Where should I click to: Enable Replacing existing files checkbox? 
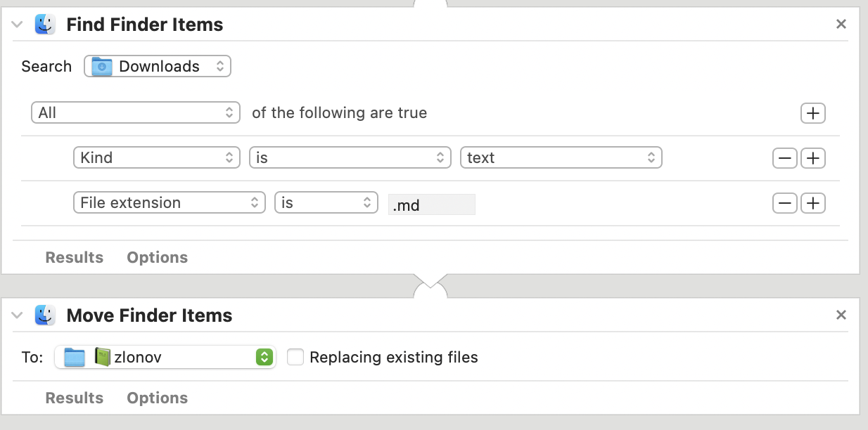tap(295, 357)
